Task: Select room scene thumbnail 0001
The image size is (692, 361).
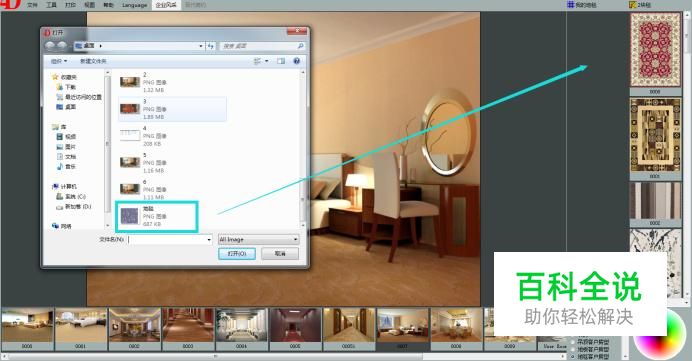Action: coord(80,326)
